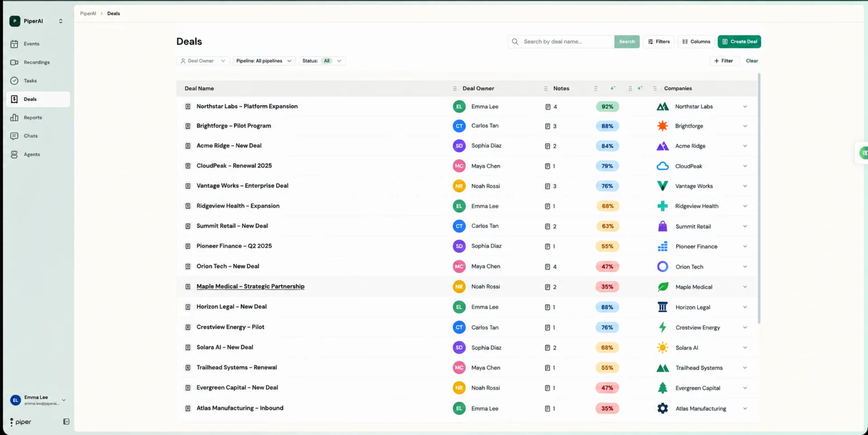Click the PiperAI breadcrumb link

[88, 14]
